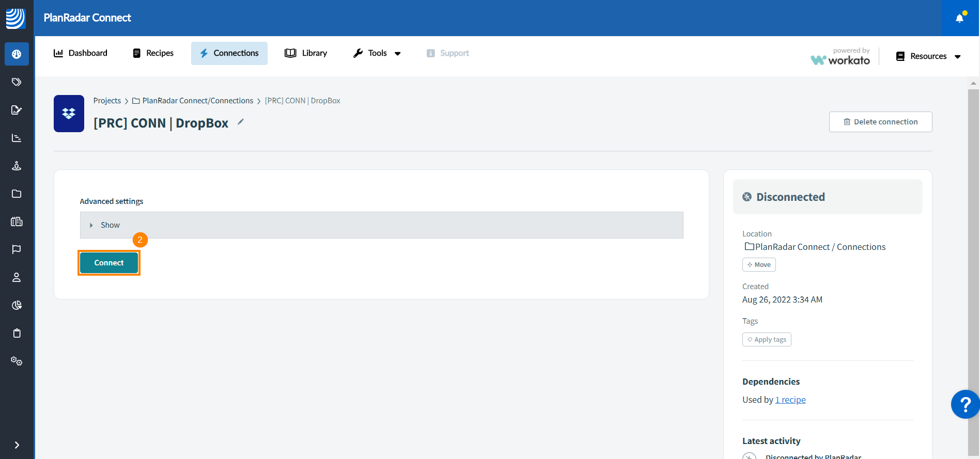Screen dimensions: 980x459
Task: Click the PlanRadar Connect / Connections location text
Action: pyautogui.click(x=820, y=247)
